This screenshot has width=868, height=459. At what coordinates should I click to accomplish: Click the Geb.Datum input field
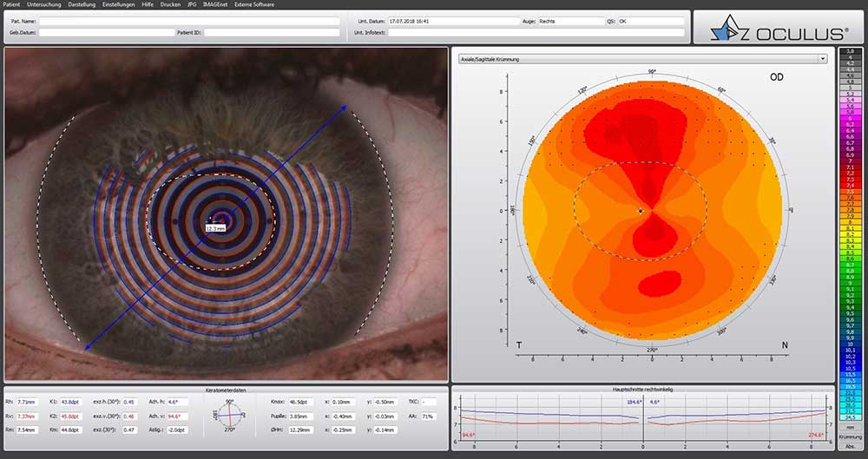pyautogui.click(x=107, y=33)
